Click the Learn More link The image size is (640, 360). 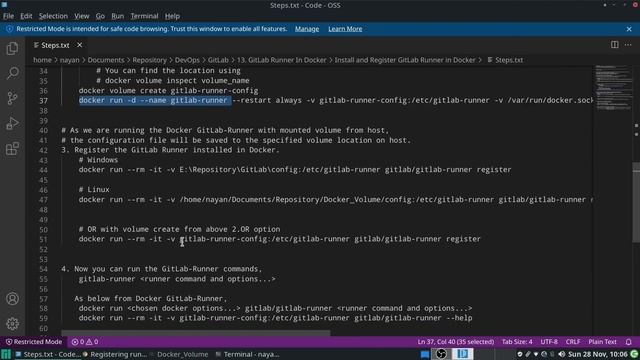click(x=345, y=29)
